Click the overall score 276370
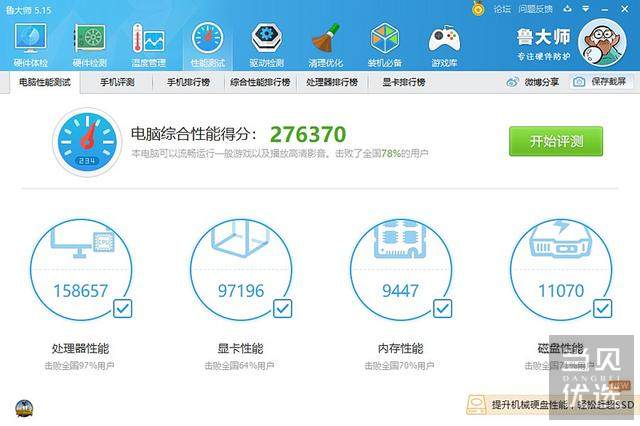Image resolution: width=640 pixels, height=426 pixels. click(x=308, y=134)
